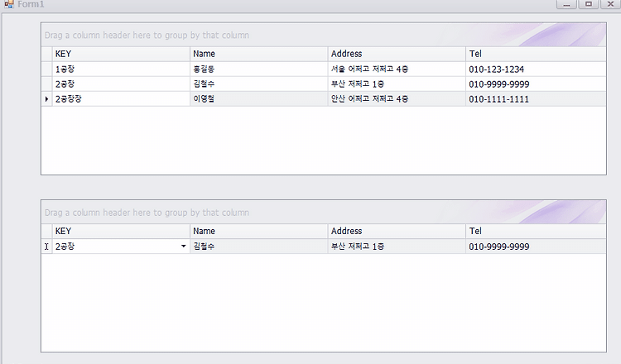Click phone 010-9999-9999 in upper grid
Screen dimensions: 621x364
tap(536, 84)
